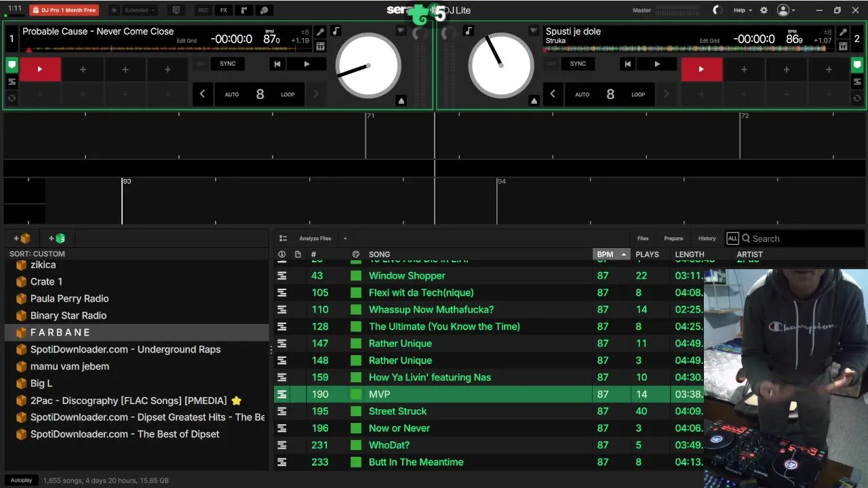Open the Extended view mode dropdown
This screenshot has width=868, height=488.
coord(140,10)
